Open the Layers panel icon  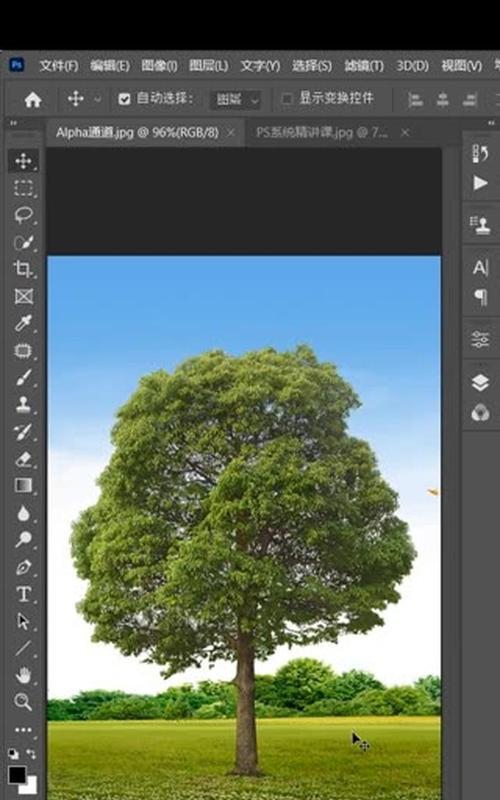480,383
